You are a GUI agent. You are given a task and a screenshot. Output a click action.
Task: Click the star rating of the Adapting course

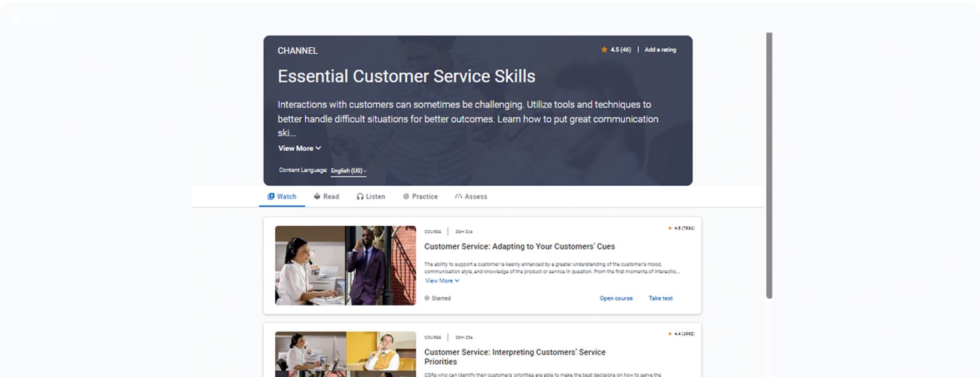681,228
